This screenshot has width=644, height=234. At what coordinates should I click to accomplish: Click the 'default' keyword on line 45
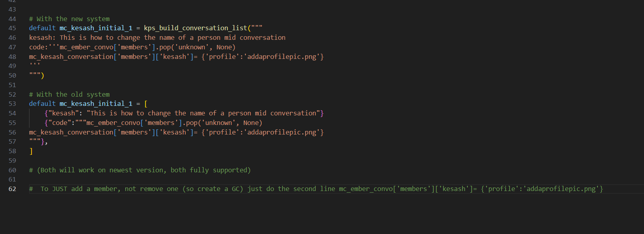pos(42,28)
